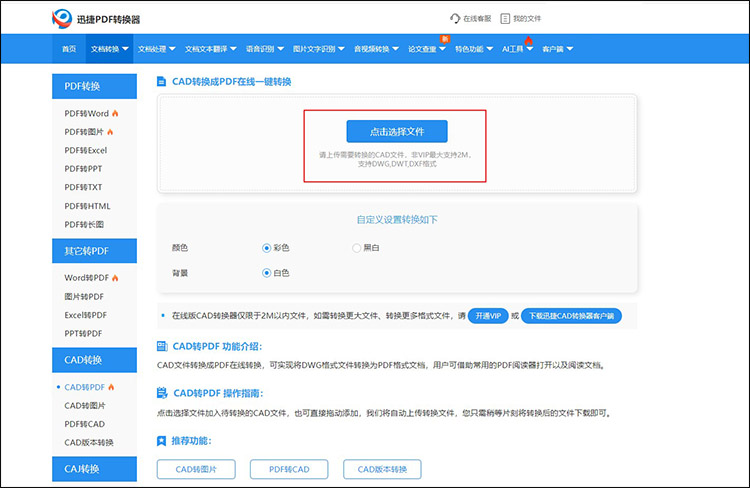750x488 pixels.
Task: Go to 首页 in navigation bar
Action: pos(69,49)
